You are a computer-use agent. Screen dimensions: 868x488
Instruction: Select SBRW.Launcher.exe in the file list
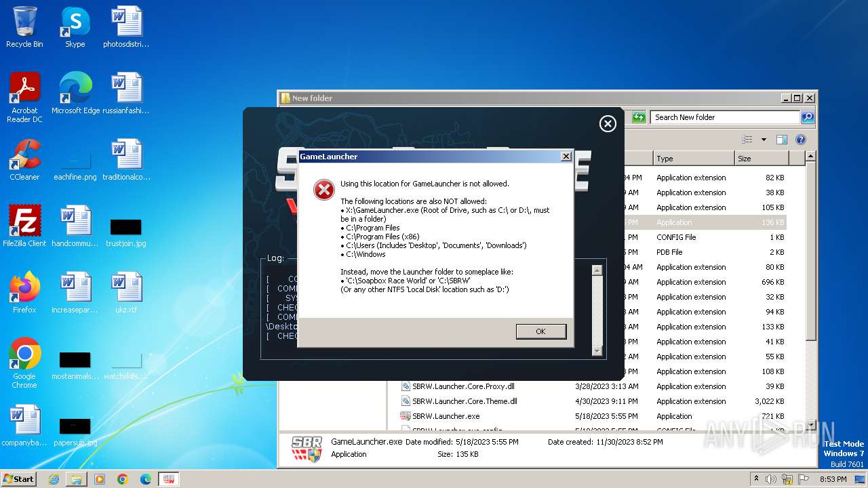pyautogui.click(x=439, y=416)
